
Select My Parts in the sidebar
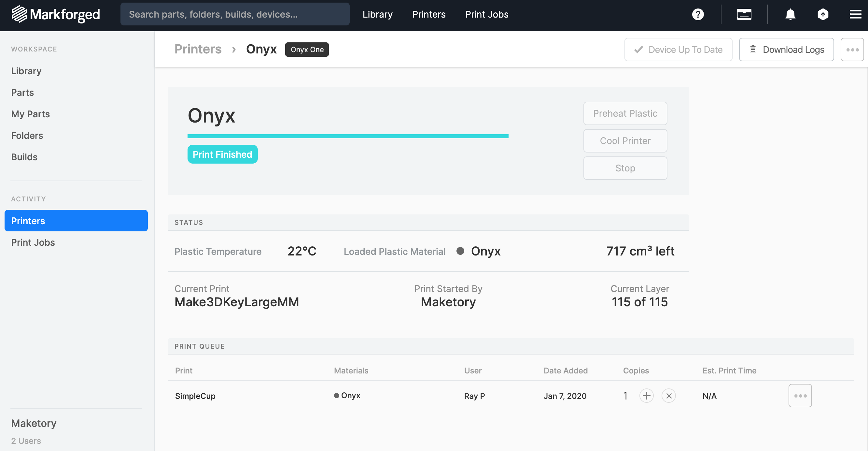point(30,114)
